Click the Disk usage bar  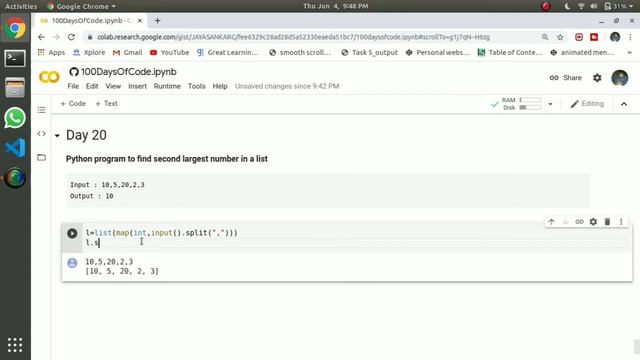coord(530,107)
